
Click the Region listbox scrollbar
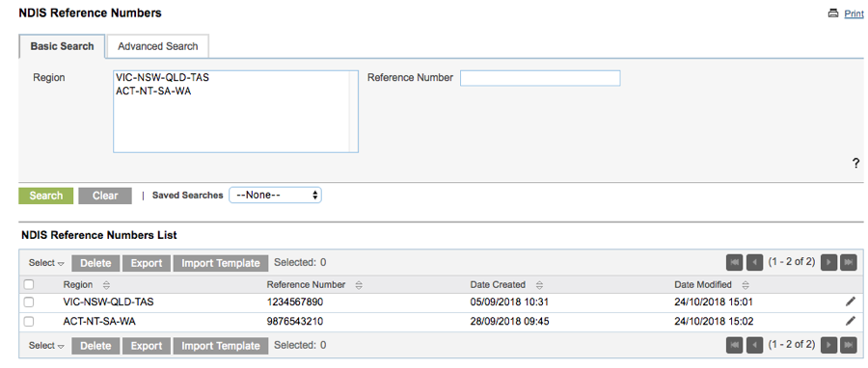353,112
